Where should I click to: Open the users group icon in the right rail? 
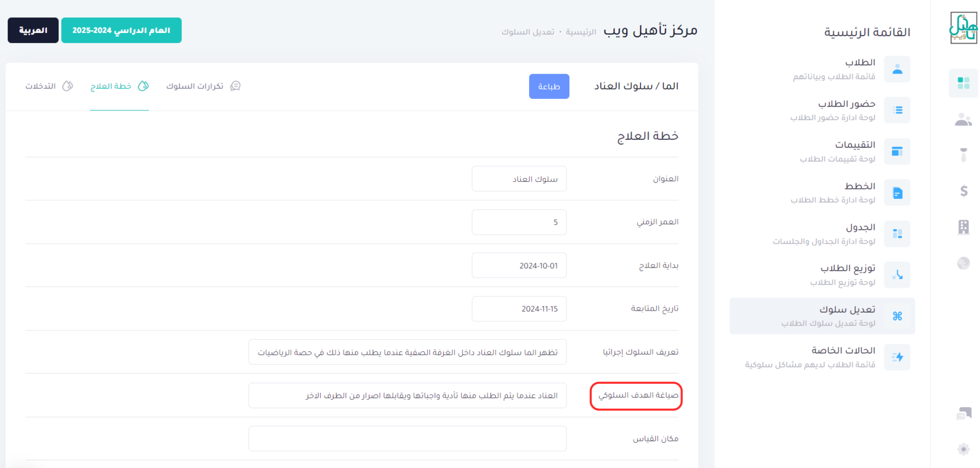pyautogui.click(x=963, y=120)
